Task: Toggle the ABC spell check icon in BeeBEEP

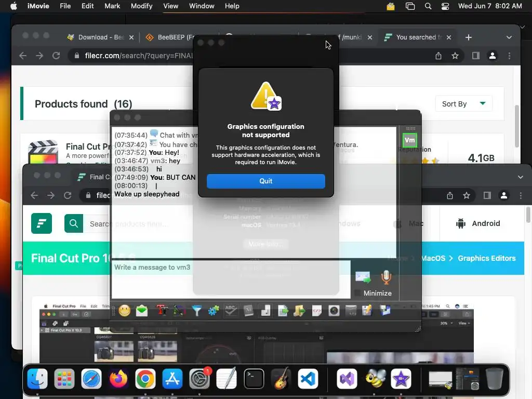Action: [231, 311]
